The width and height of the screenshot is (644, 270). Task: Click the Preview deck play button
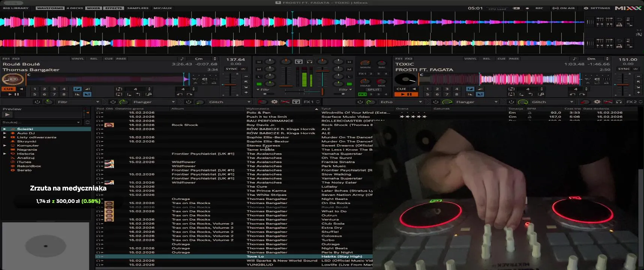7,115
